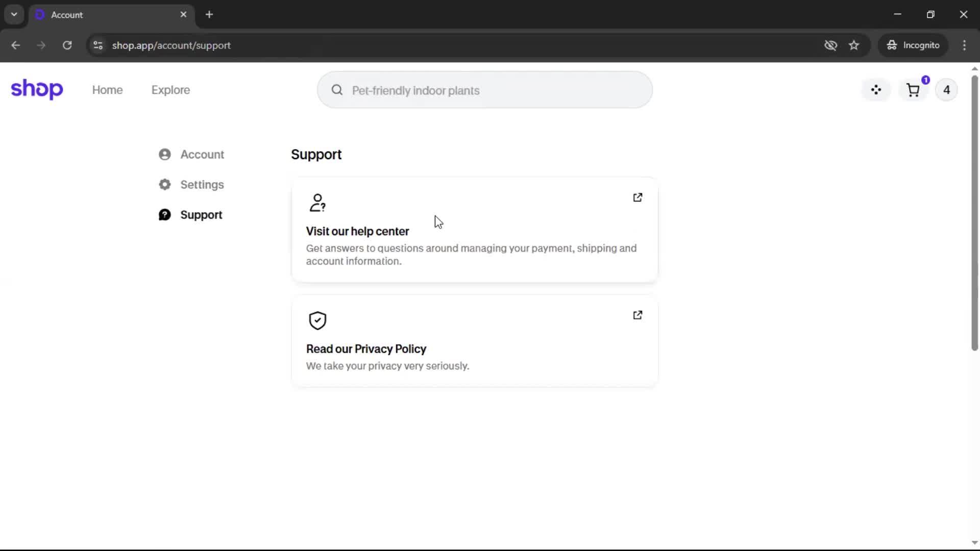
Task: Select Account in the sidebar
Action: [202, 155]
